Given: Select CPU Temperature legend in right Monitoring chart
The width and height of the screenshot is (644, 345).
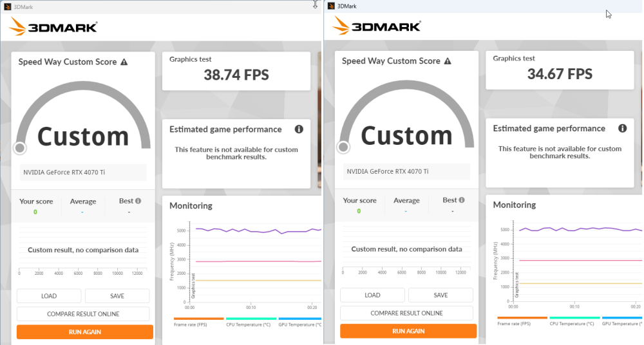Looking at the screenshot, I should coord(574,322).
